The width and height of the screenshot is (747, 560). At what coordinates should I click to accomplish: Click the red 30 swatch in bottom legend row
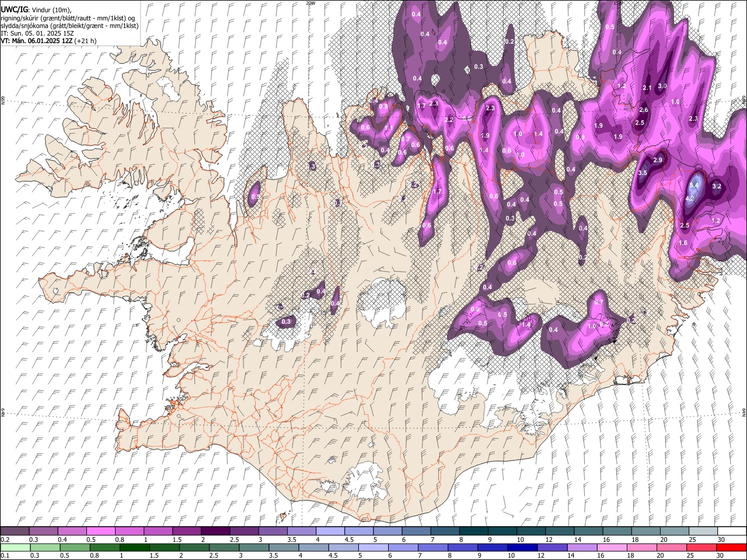point(731,547)
